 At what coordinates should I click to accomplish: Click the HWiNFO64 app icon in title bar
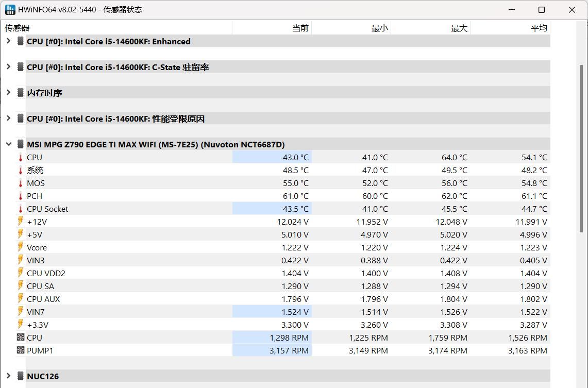[x=10, y=10]
